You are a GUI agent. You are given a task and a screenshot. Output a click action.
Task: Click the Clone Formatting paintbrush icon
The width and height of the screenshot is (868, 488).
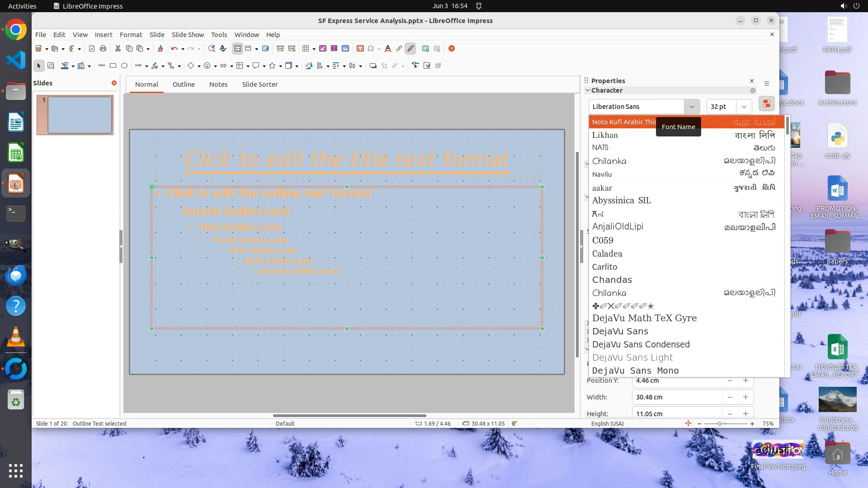pyautogui.click(x=160, y=49)
